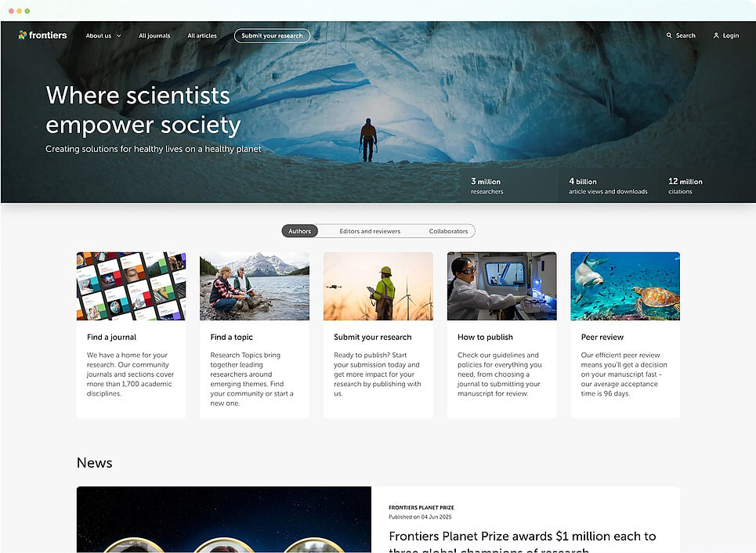Open the Peer review turtle image
The height and width of the screenshot is (553, 756).
click(625, 286)
